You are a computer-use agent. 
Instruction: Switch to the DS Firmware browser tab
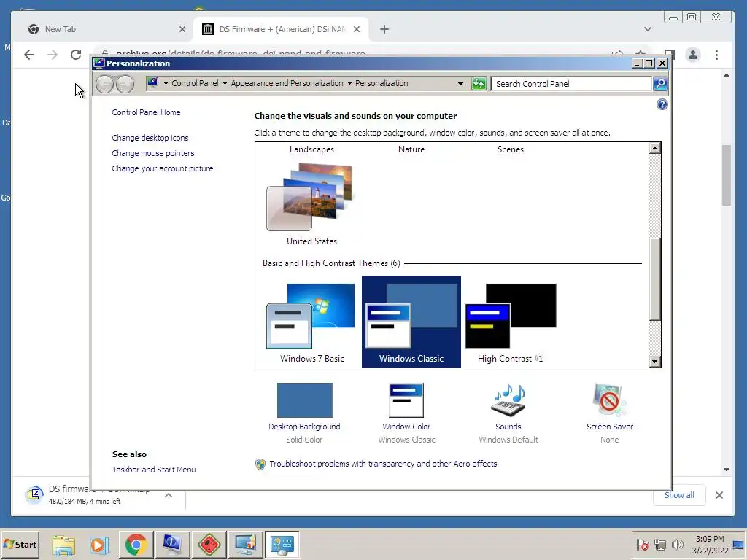[x=281, y=29]
